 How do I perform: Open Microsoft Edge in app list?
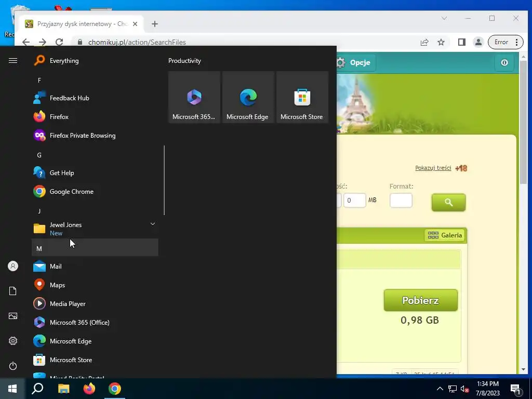95,341
